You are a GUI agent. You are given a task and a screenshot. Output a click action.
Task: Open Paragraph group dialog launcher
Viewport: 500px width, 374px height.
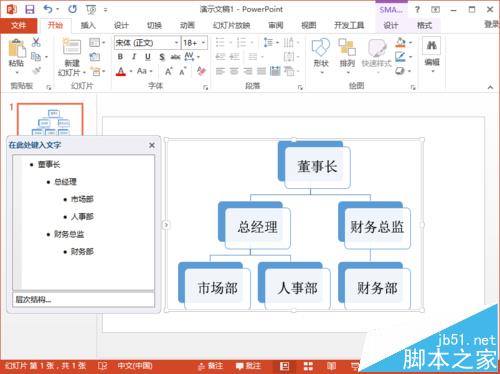[300, 87]
